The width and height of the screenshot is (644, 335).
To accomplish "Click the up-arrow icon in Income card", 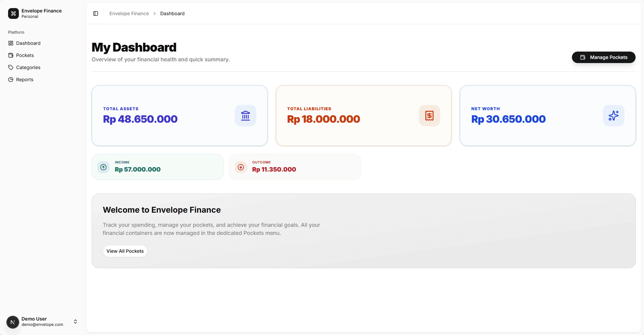I will tap(103, 167).
